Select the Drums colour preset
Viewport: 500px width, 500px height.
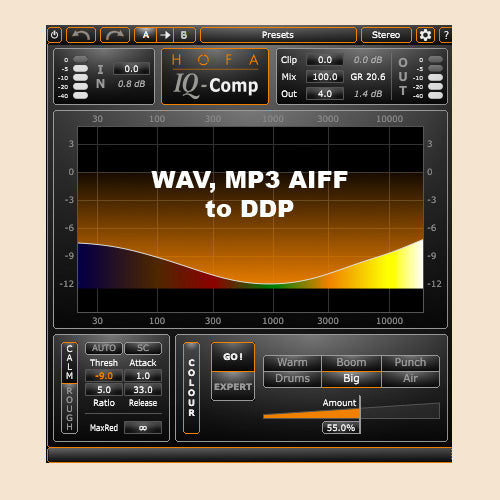coord(292,379)
